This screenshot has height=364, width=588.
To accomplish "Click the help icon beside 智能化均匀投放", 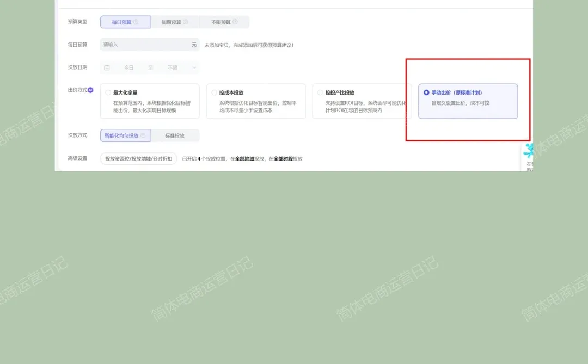I will [143, 135].
